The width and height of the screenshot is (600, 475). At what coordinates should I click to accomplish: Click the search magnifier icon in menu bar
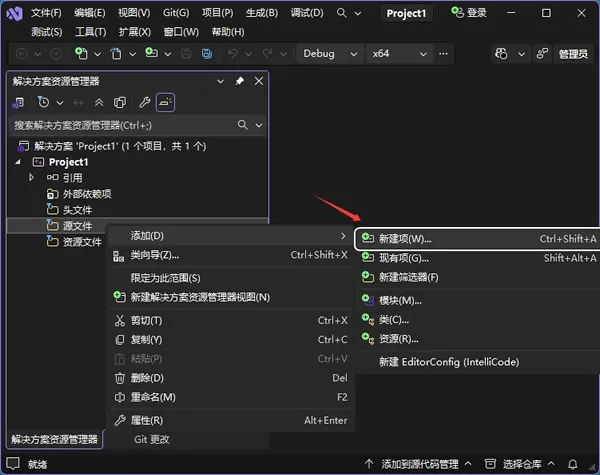[341, 13]
